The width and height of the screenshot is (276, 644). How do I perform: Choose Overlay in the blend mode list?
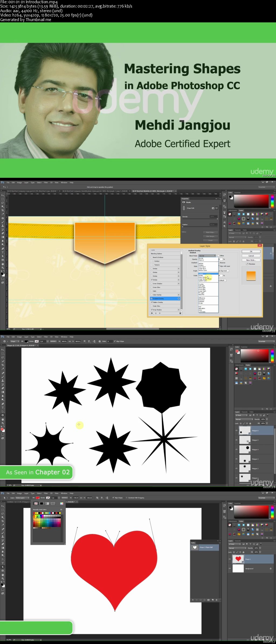coord(208,284)
